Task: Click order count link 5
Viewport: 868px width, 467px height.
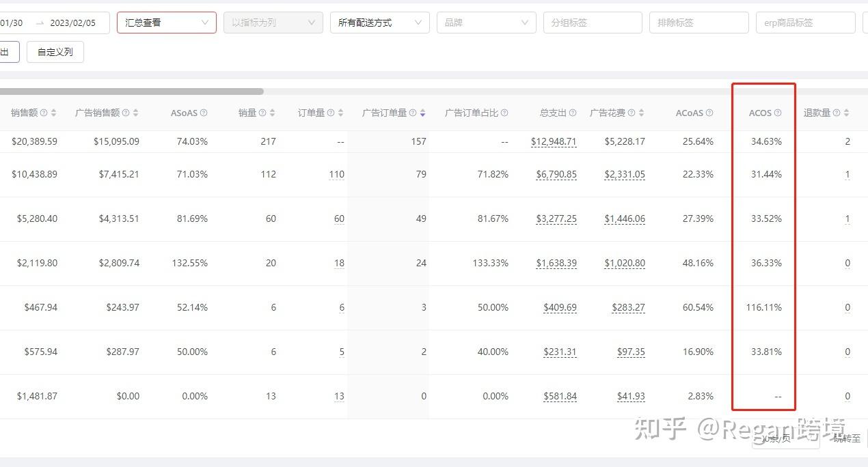Action: click(x=342, y=352)
